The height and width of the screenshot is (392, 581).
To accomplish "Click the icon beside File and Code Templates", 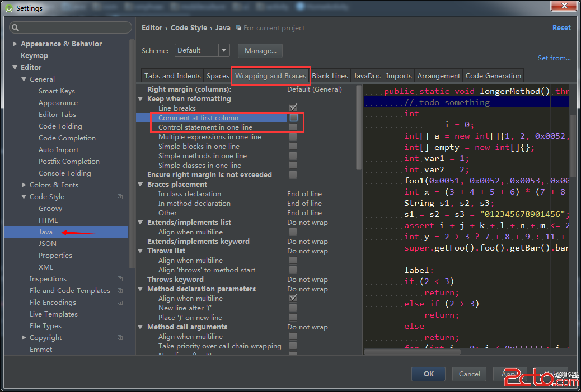I will click(x=120, y=291).
